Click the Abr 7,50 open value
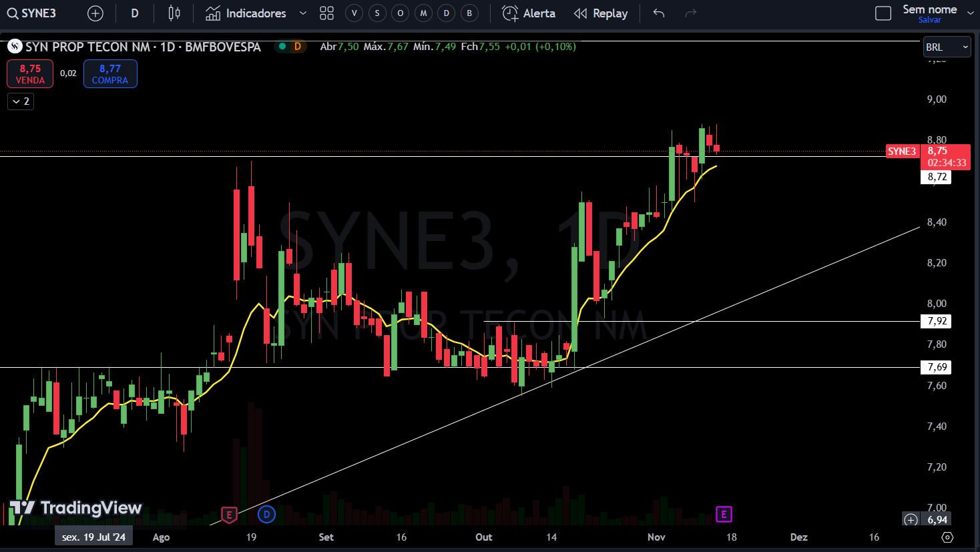980x552 pixels. [339, 47]
